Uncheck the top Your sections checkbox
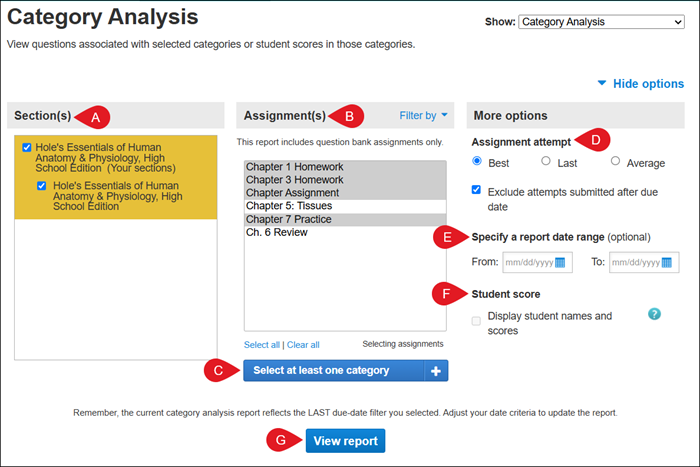700x467 pixels. [27, 148]
